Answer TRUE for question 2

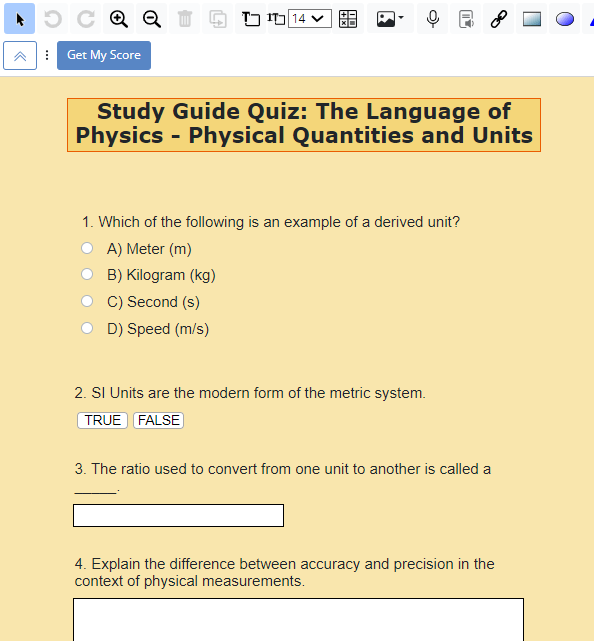[x=103, y=420]
